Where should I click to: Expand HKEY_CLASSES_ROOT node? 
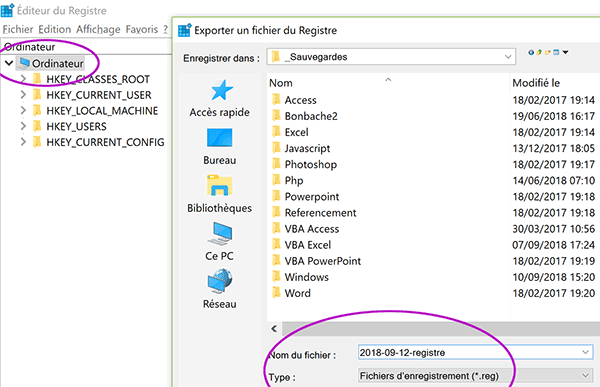coord(23,79)
